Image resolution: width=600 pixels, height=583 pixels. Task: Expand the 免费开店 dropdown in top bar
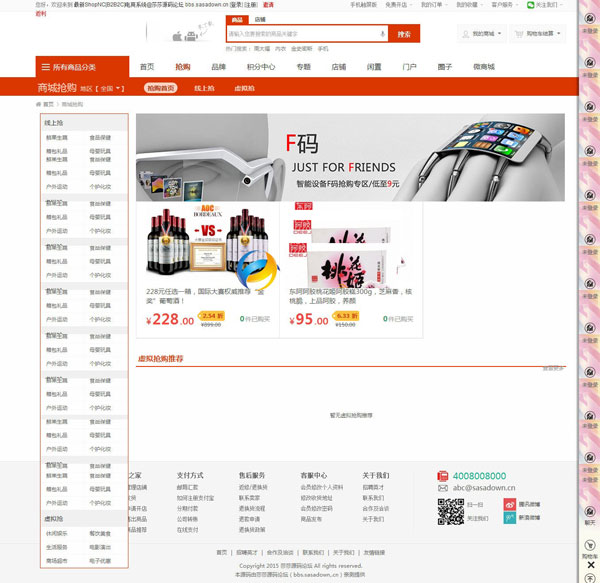(x=398, y=5)
